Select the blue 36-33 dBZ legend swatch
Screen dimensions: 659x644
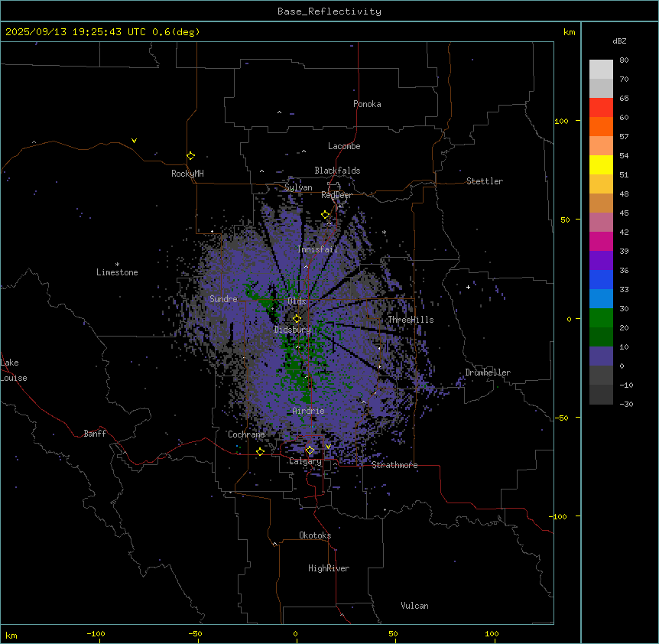click(601, 279)
